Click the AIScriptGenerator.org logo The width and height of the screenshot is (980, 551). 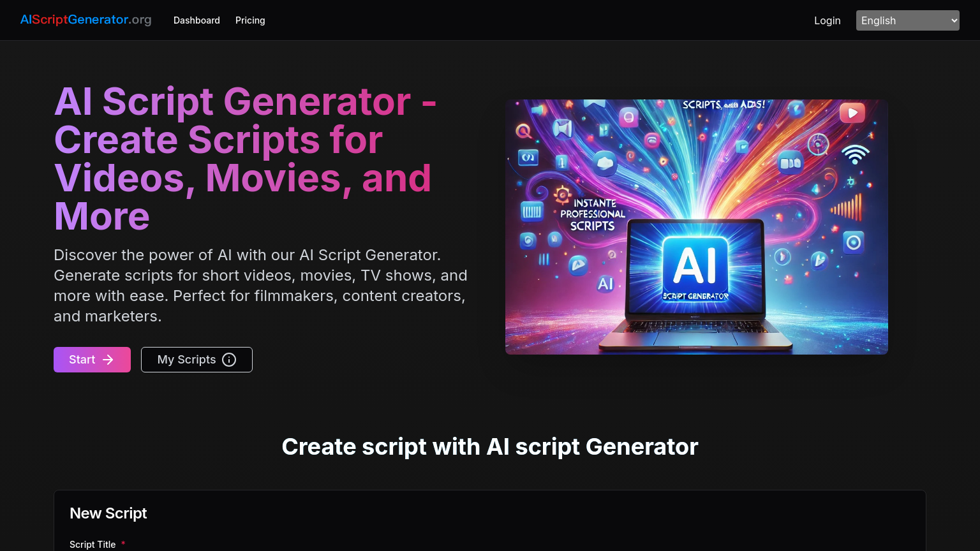click(x=85, y=20)
